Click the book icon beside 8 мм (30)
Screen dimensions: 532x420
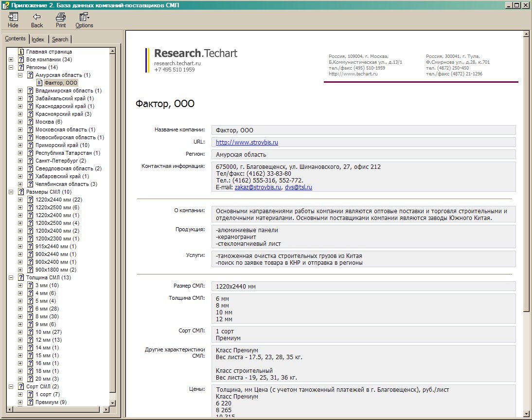(x=30, y=316)
